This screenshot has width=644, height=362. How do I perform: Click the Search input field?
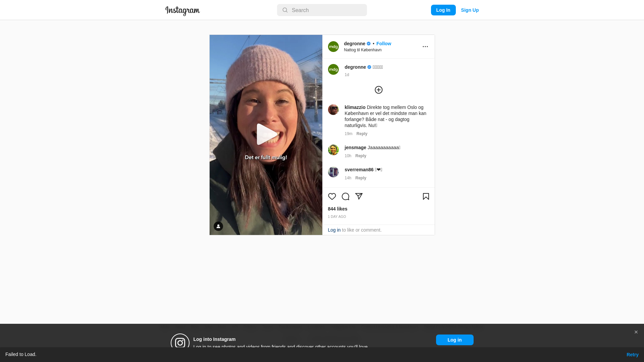pyautogui.click(x=322, y=10)
